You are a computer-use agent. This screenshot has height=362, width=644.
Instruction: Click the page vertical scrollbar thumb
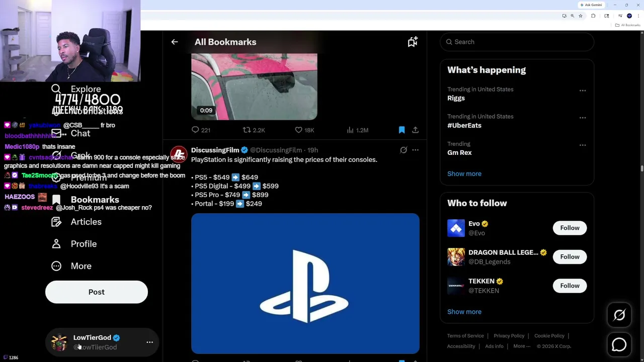click(642, 169)
